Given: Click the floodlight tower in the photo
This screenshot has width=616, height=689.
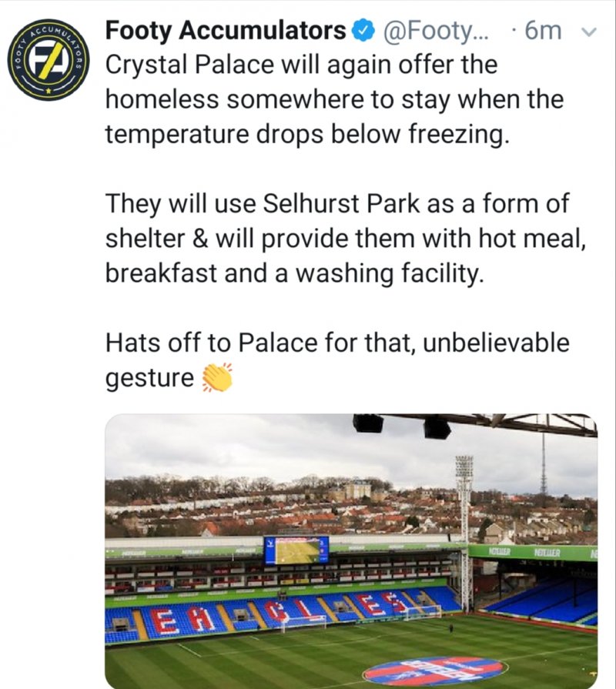Looking at the screenshot, I should pyautogui.click(x=464, y=532).
